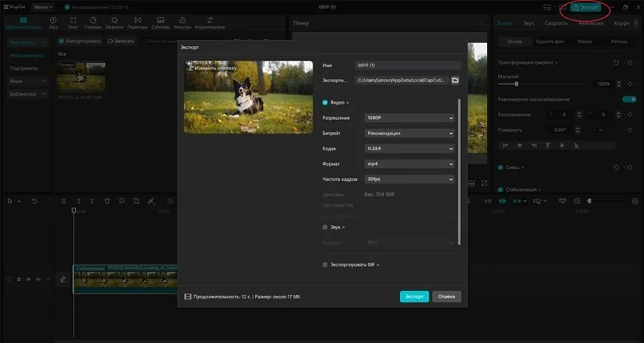Check the Звук export checkbox
644x343 pixels.
[325, 227]
